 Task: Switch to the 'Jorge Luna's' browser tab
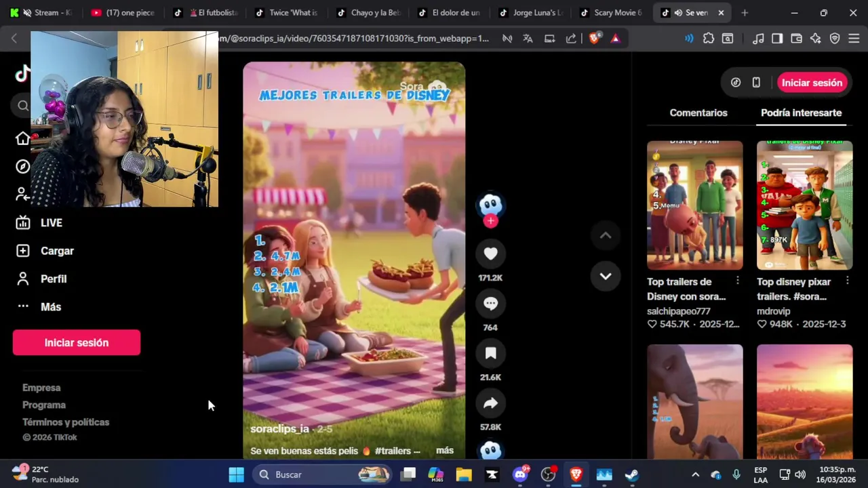point(530,13)
